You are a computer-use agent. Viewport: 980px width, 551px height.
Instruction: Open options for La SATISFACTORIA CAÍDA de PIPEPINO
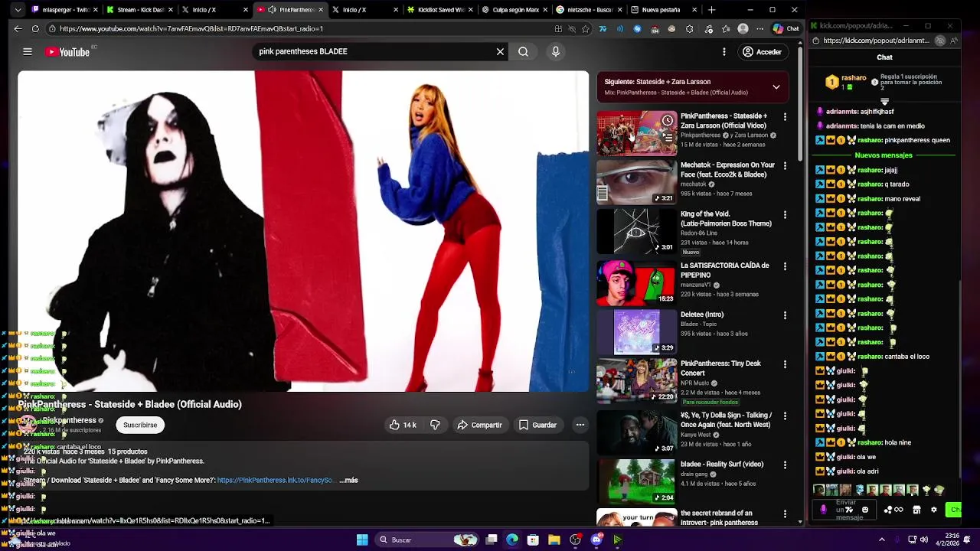tap(785, 266)
